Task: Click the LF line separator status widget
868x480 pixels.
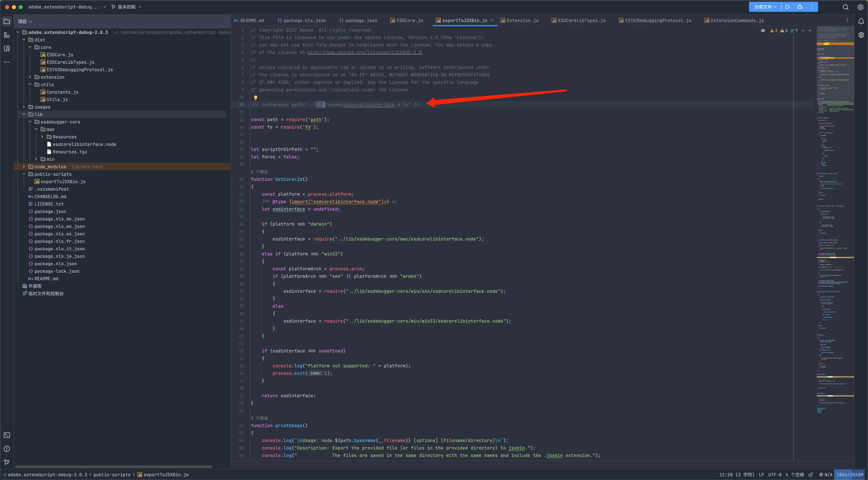Action: [761, 475]
